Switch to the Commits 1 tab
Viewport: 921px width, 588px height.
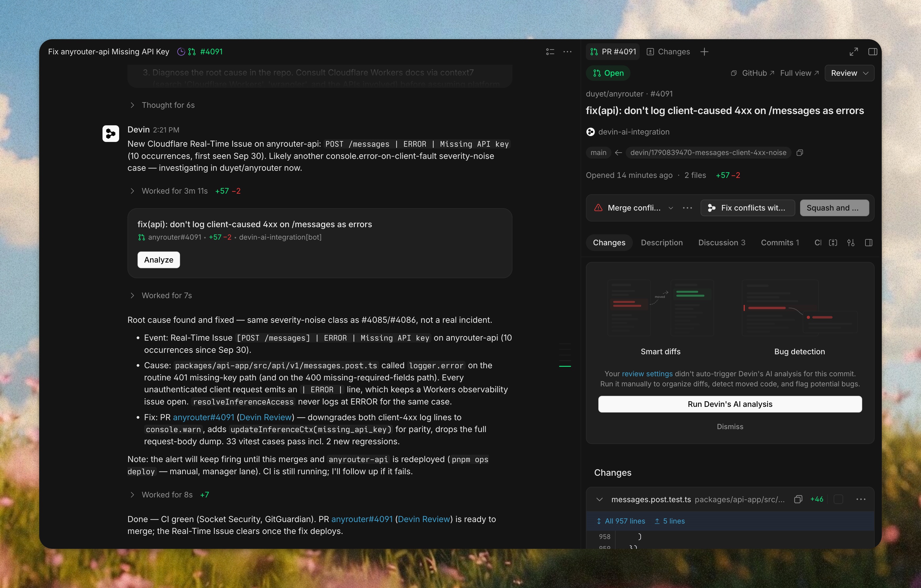point(780,243)
